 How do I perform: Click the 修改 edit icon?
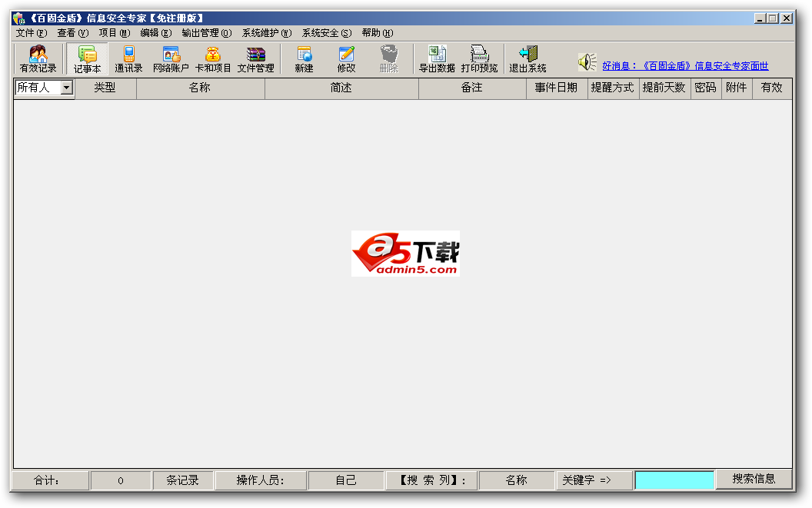click(346, 58)
